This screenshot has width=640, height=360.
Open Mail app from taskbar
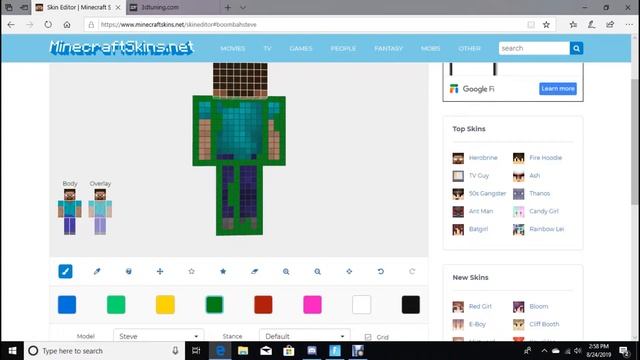[x=266, y=351]
